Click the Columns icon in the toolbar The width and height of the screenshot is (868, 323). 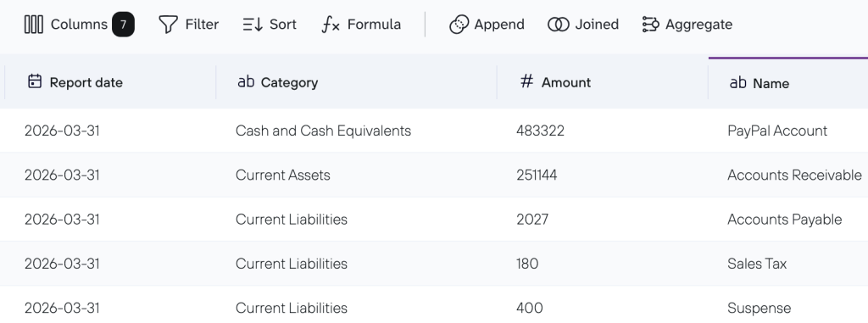pos(34,25)
